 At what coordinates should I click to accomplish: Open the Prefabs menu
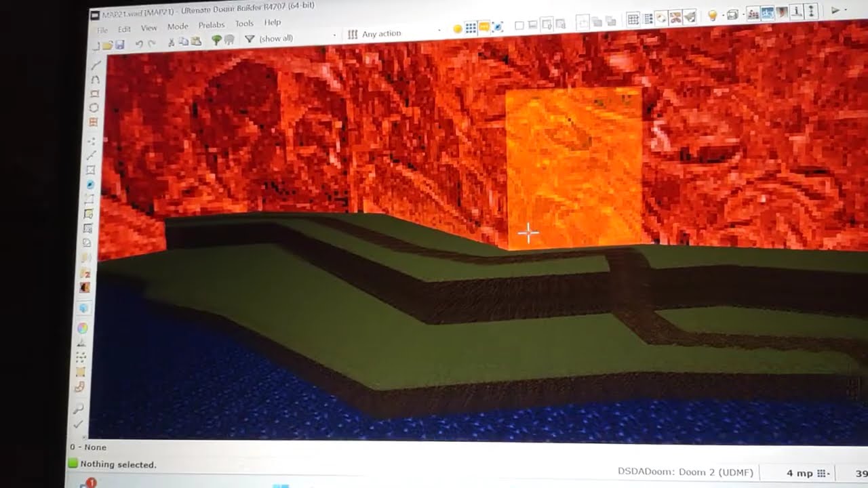[x=212, y=25]
